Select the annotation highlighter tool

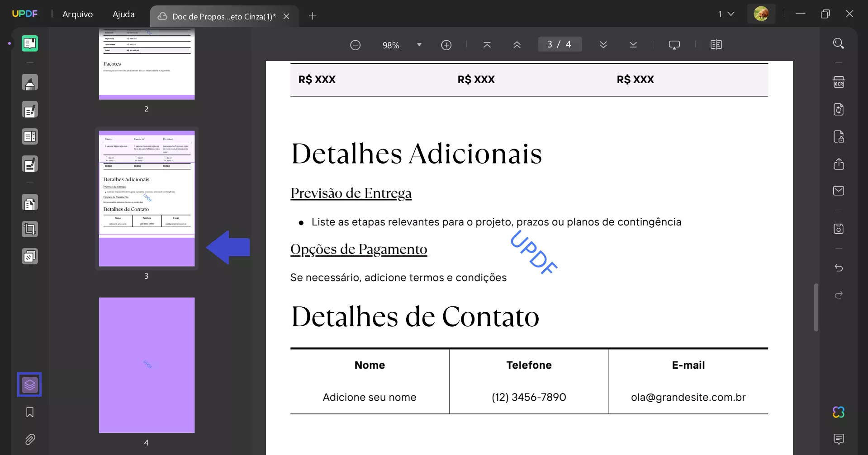click(30, 83)
